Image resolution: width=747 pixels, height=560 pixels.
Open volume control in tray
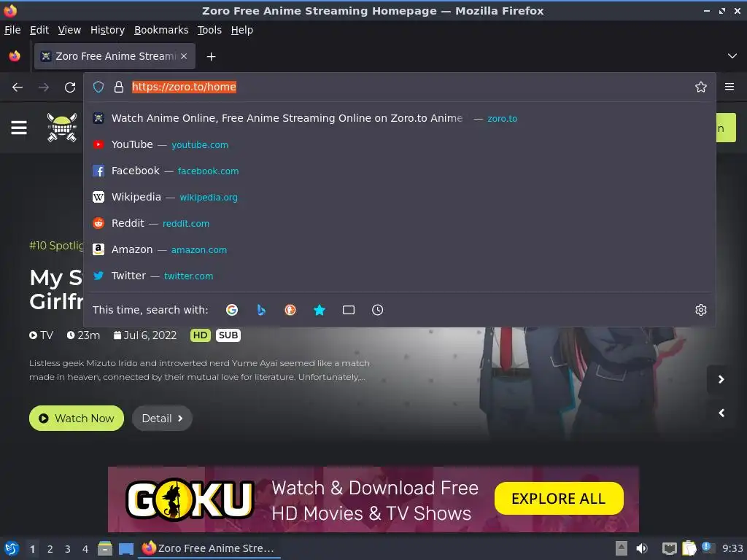642,548
